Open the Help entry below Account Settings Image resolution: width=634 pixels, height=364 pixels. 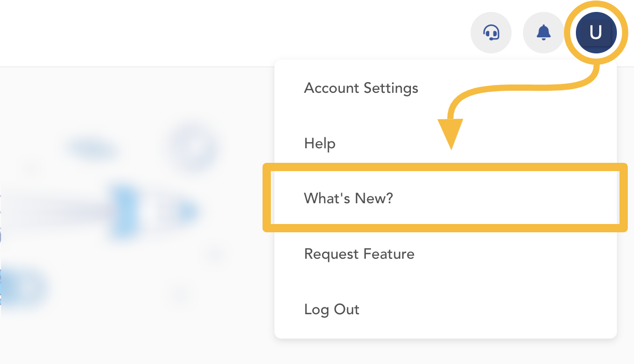[446, 143]
